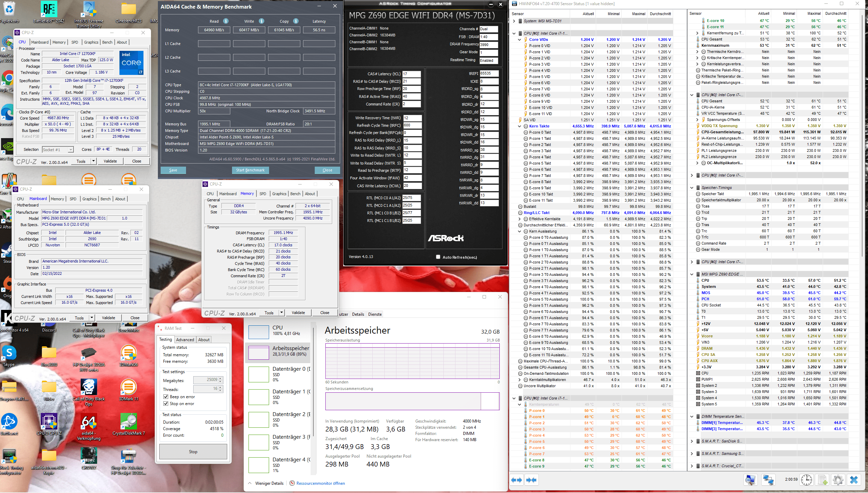This screenshot has height=493, width=868.
Task: Open the CROWZ game desktop icon
Action: pos(89,459)
